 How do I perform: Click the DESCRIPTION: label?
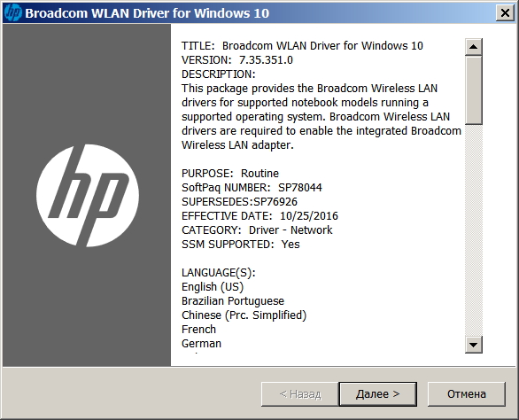[x=219, y=74]
